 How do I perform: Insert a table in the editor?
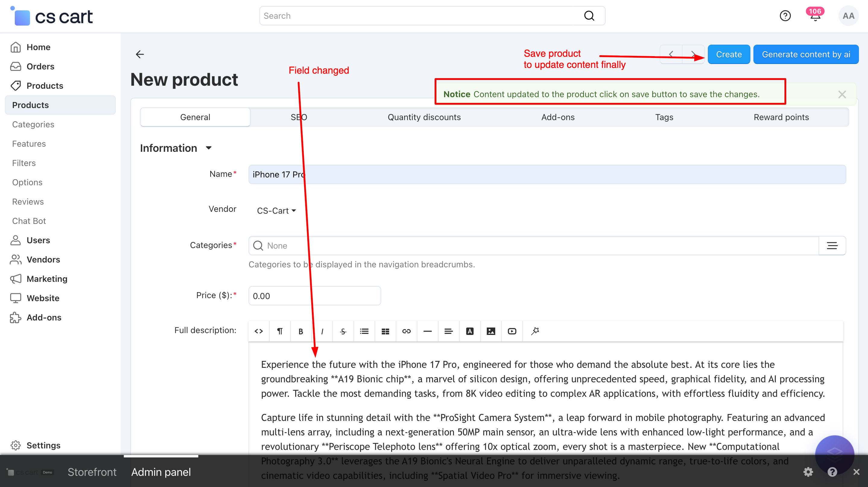coord(385,331)
